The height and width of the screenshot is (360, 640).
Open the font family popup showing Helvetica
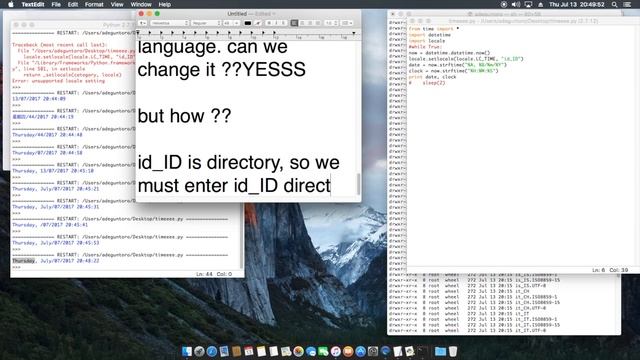click(170, 23)
